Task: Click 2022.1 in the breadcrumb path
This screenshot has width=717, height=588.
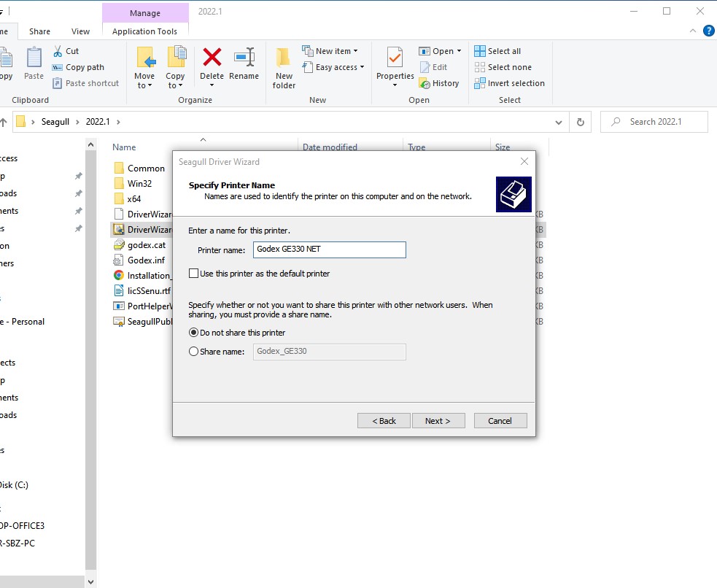Action: [98, 122]
